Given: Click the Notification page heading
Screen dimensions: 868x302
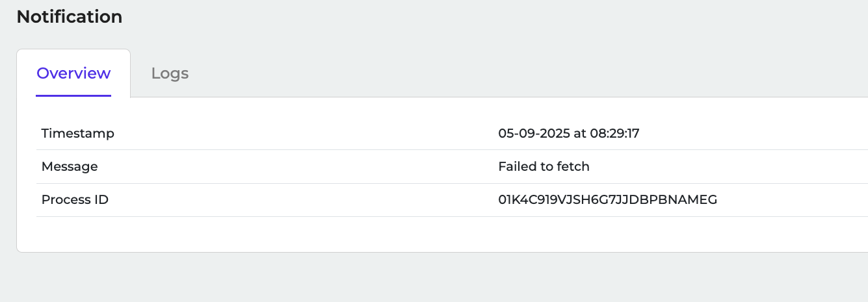Looking at the screenshot, I should (70, 17).
